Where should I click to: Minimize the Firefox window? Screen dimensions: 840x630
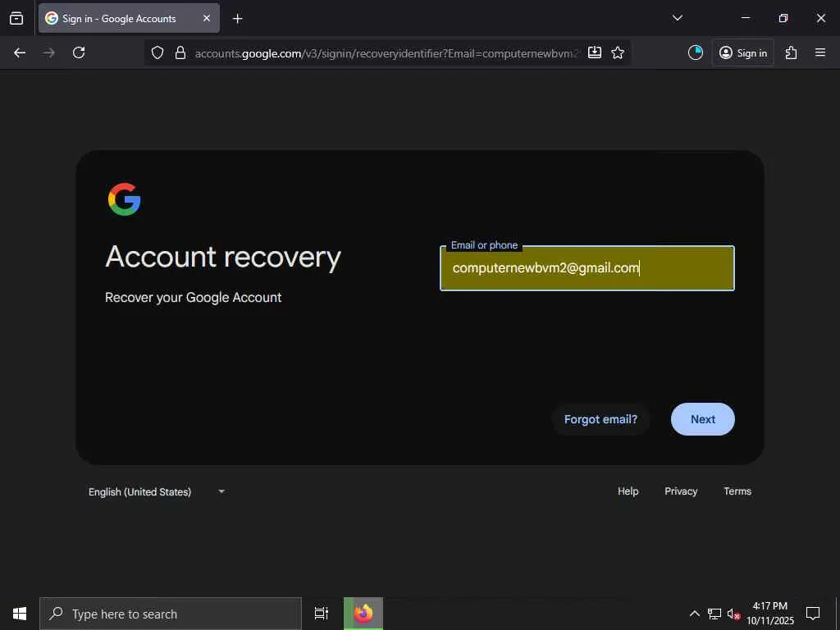(745, 18)
